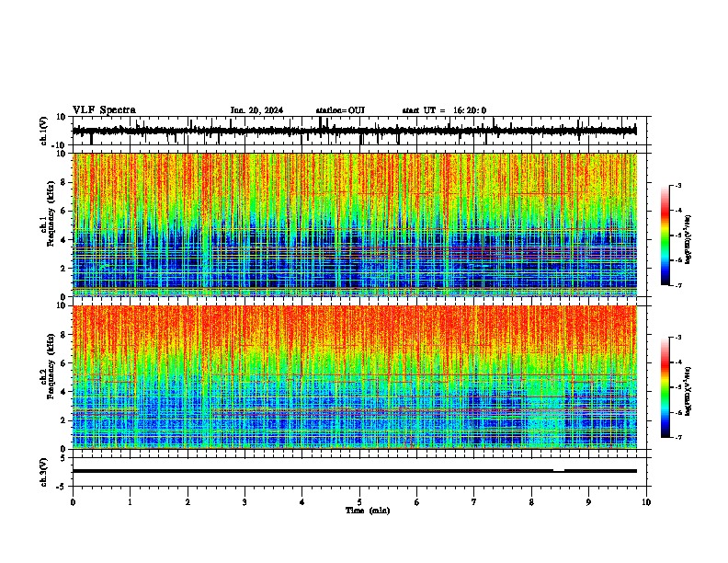The image size is (728, 563).
Task: Click the ch.1 colorbar log(PSD) label
Action: [x=688, y=240]
